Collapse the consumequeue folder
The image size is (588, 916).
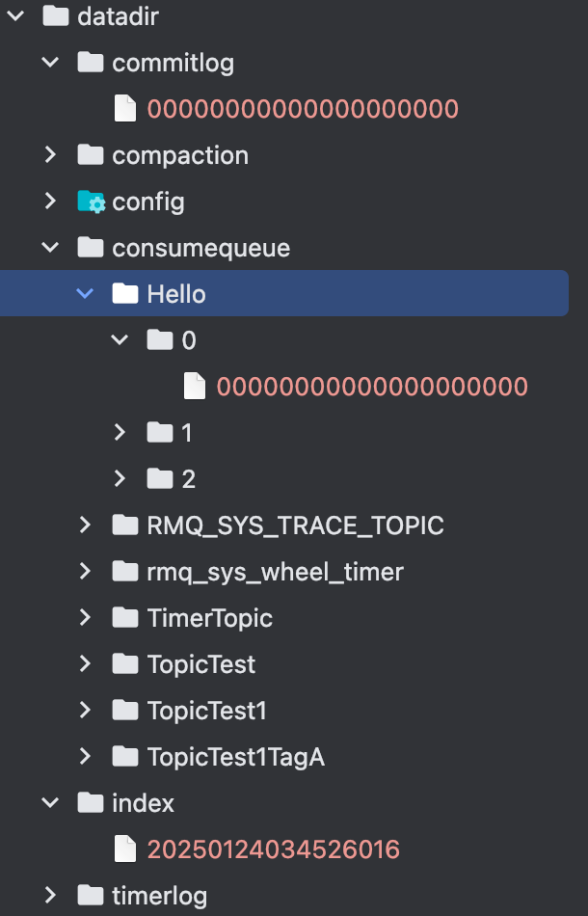(51, 248)
